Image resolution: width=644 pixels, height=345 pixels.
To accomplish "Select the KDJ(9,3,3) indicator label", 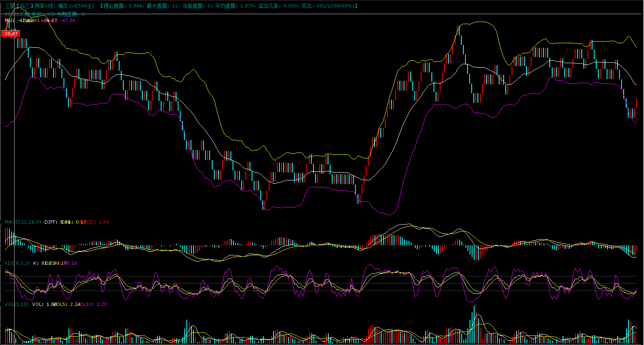I will click(x=17, y=263).
